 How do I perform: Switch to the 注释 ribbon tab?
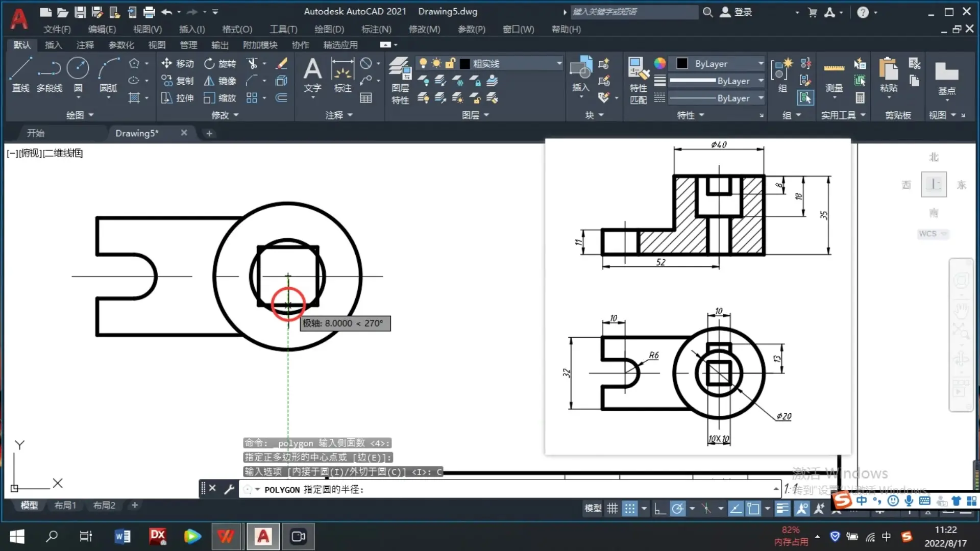point(85,45)
